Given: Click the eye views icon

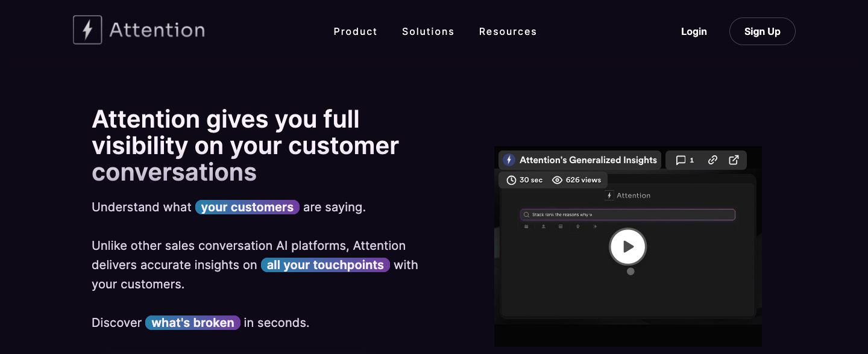Looking at the screenshot, I should pos(557,180).
